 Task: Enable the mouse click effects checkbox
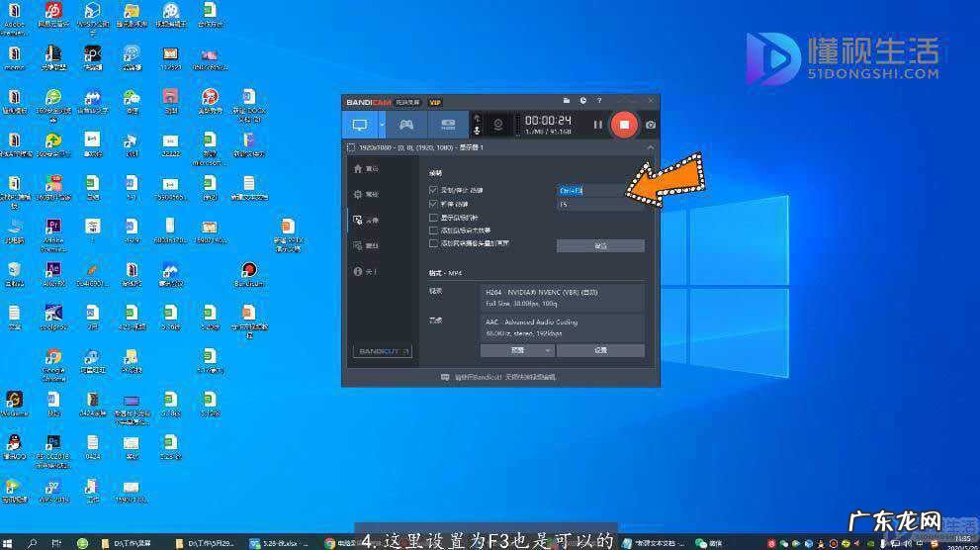(433, 230)
